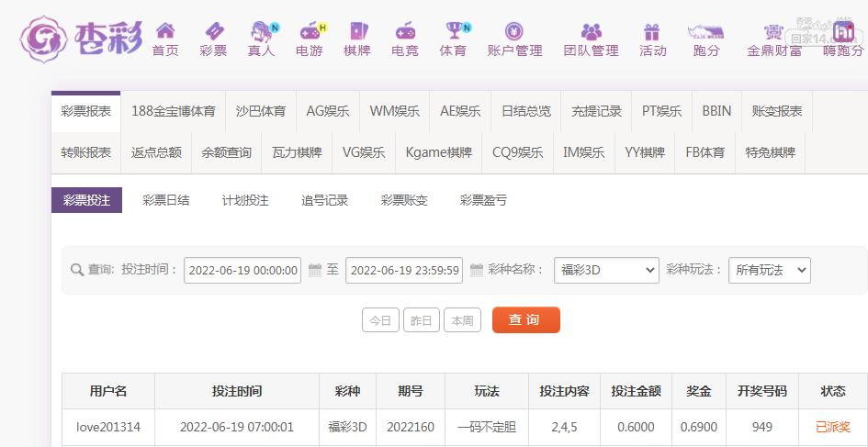Click the 首页 home icon
Viewport: 868px width, 447px height.
165,32
